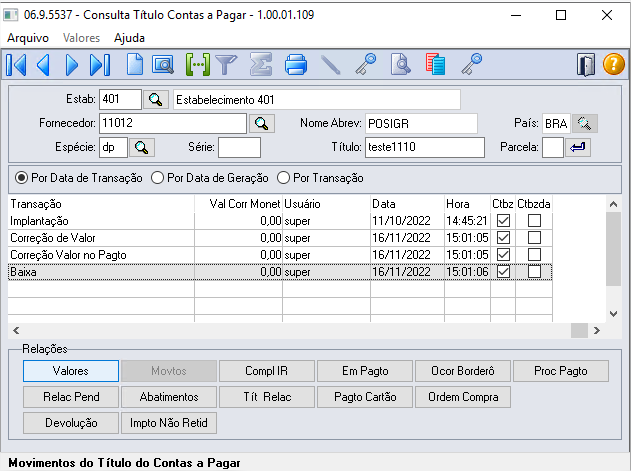Click the red and blue documents icon
This screenshot has height=471, width=631.
pyautogui.click(x=435, y=64)
